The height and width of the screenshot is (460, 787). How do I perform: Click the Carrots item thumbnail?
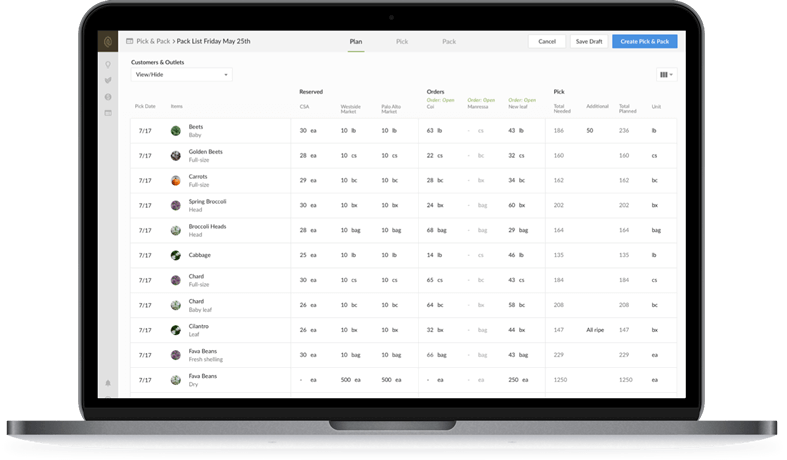tap(176, 180)
